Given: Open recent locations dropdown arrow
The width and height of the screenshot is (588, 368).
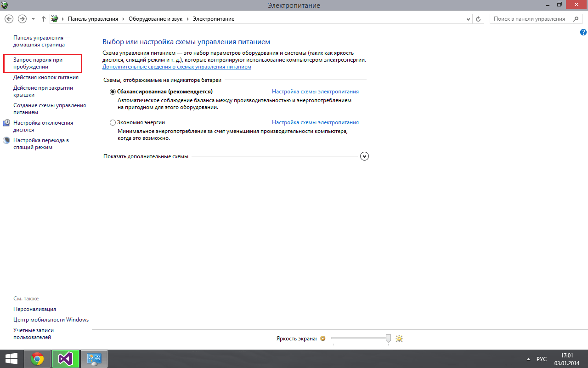Looking at the screenshot, I should pos(33,19).
